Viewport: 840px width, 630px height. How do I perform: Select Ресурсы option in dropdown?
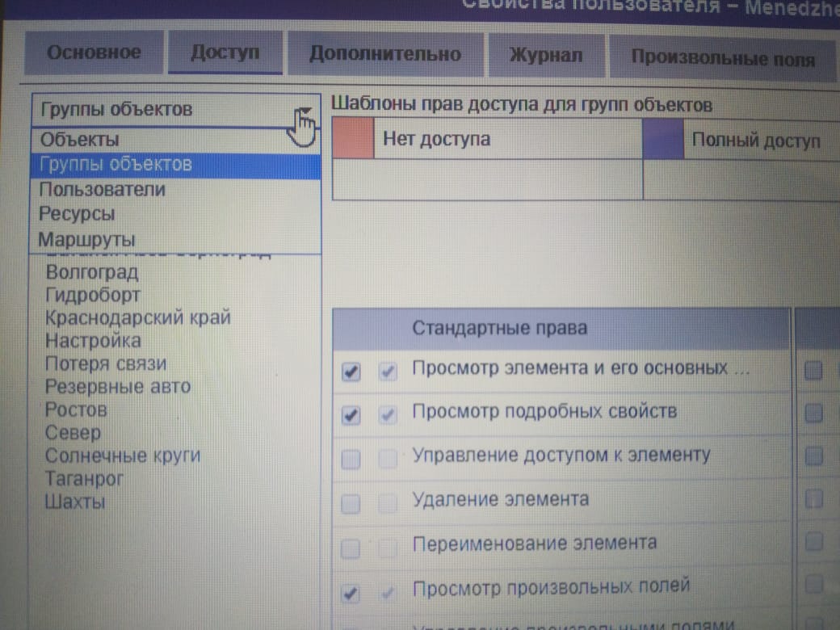pos(77,214)
